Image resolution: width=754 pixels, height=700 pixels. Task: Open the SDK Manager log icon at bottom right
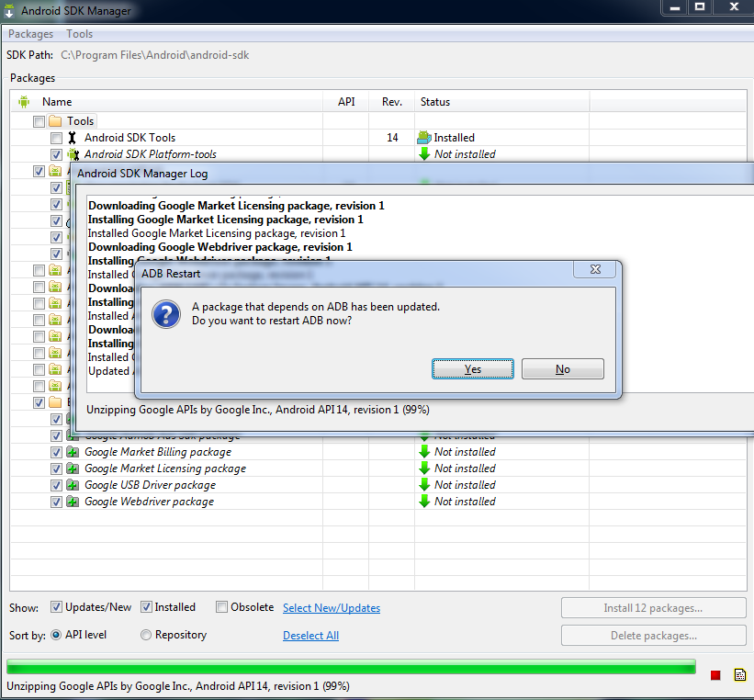coord(740,675)
